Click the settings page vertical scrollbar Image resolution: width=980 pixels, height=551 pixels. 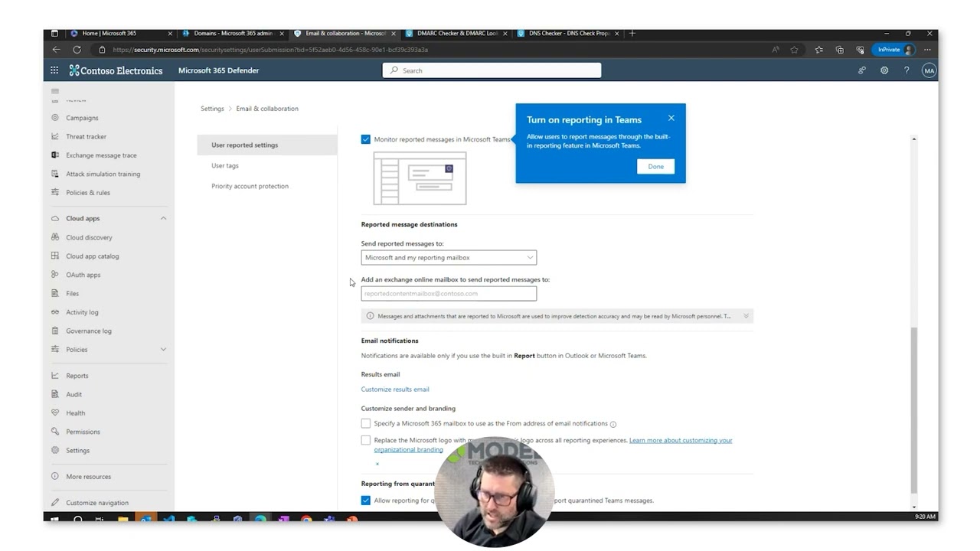point(913,409)
